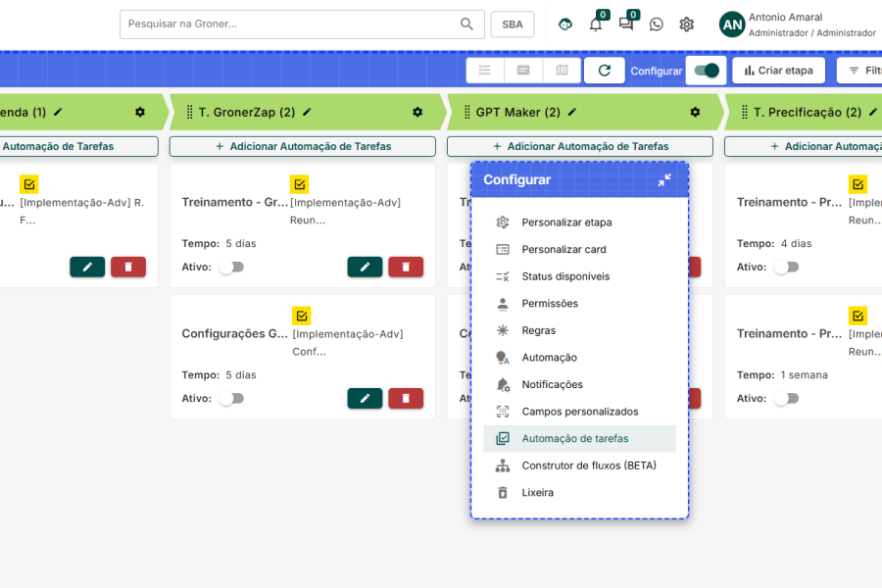
Task: Open the Filtro dropdown button
Action: point(860,71)
